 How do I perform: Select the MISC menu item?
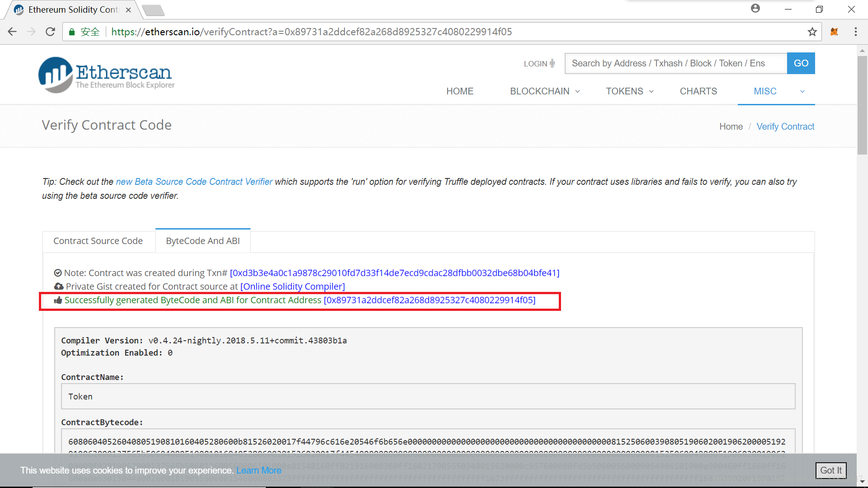click(765, 91)
